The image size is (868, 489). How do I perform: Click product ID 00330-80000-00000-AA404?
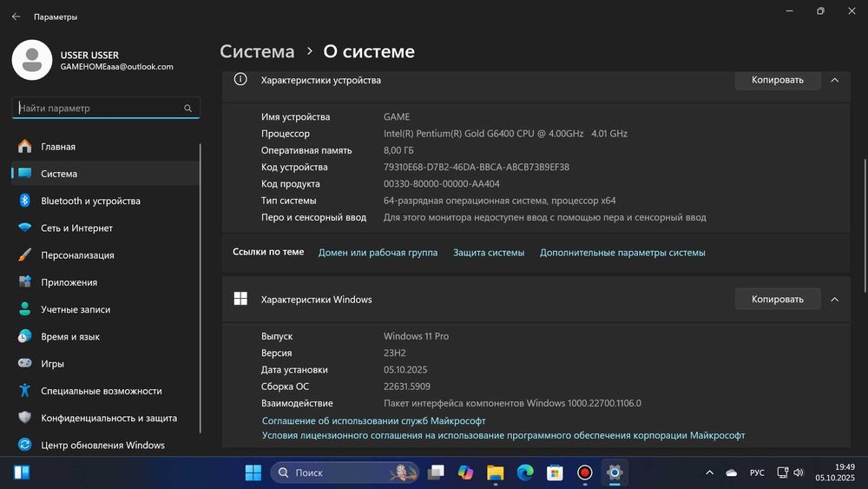click(441, 183)
